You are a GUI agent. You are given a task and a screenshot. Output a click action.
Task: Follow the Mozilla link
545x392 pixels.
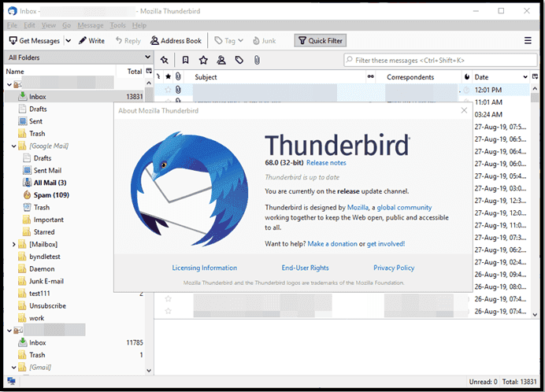(x=358, y=208)
